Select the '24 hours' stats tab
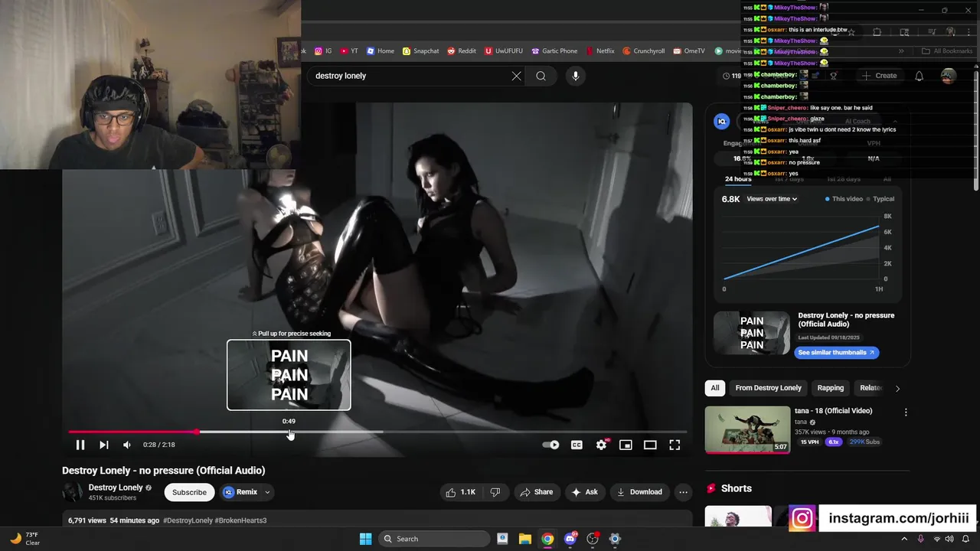 tap(739, 179)
